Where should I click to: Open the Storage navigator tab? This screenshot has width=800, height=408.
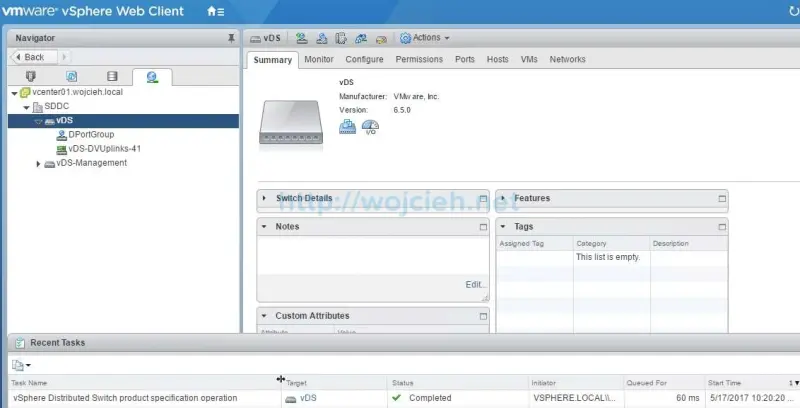tap(112, 76)
